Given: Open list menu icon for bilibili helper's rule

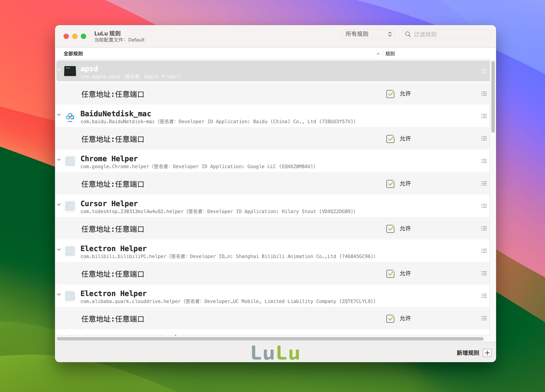Looking at the screenshot, I should click(x=484, y=273).
